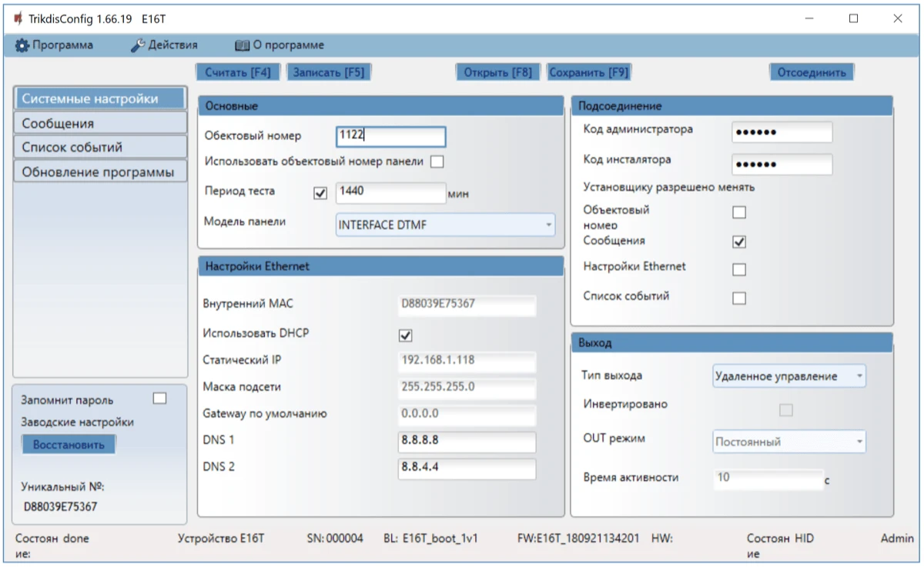924x567 pixels.
Task: Click the Восстановить factory settings button
Action: [69, 445]
